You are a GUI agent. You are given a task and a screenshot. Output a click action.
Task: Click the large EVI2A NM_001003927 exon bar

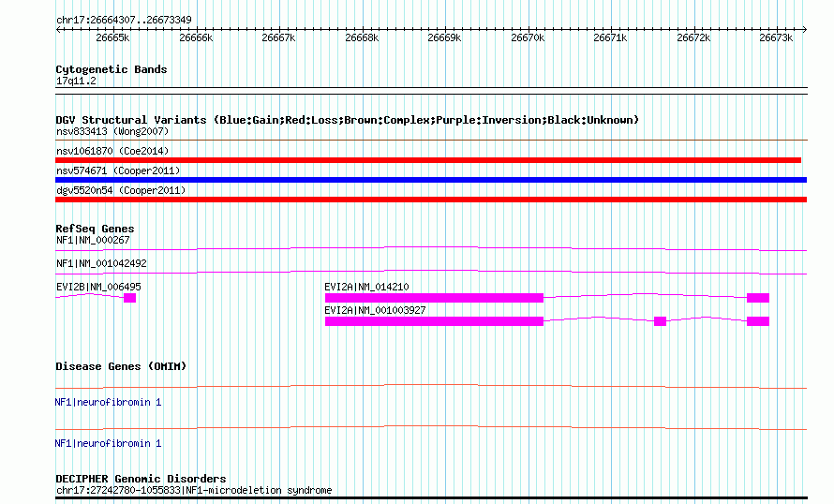(434, 321)
